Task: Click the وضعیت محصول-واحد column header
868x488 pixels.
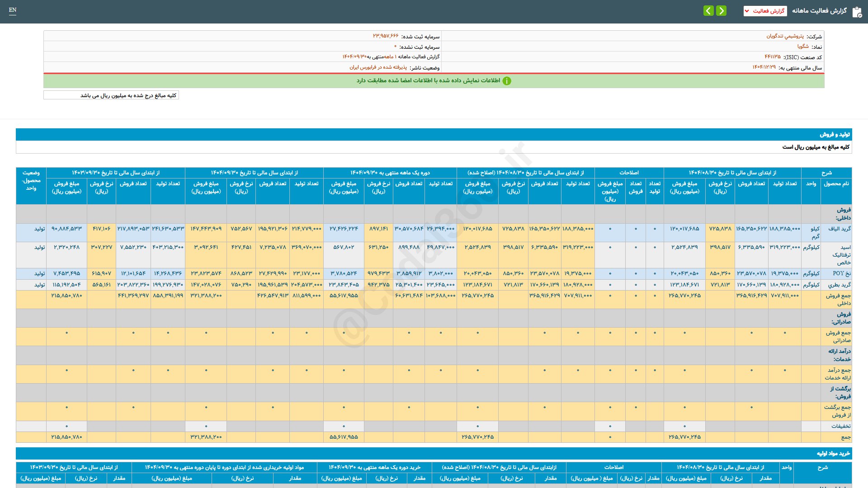Action: pyautogui.click(x=31, y=180)
